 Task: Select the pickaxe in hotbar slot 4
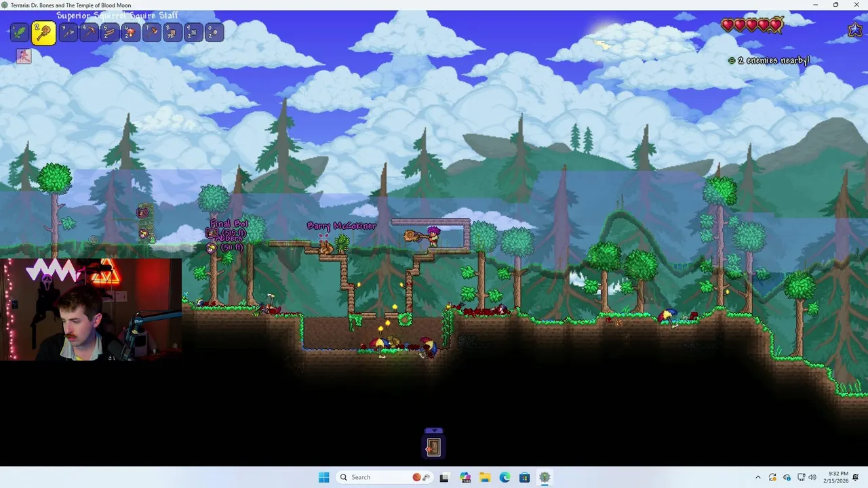point(89,32)
